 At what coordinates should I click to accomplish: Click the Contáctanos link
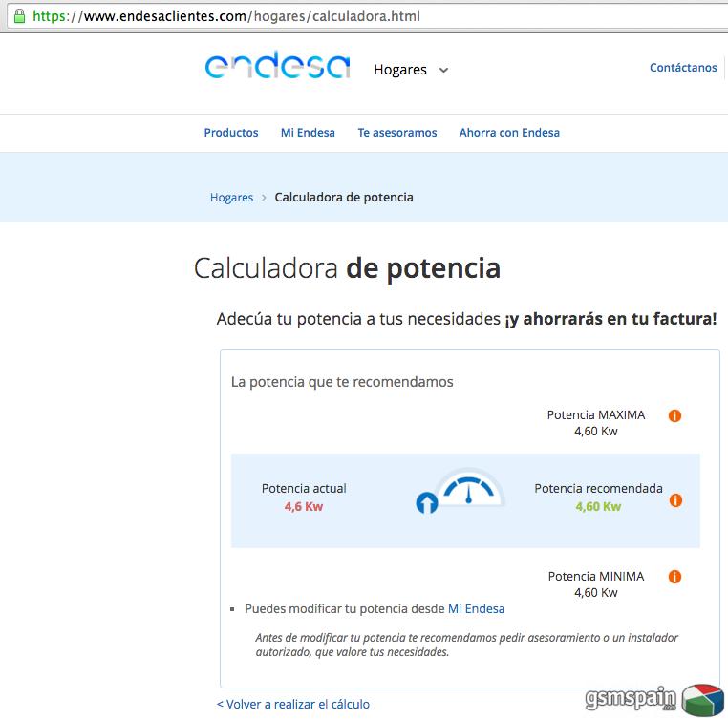coord(683,68)
